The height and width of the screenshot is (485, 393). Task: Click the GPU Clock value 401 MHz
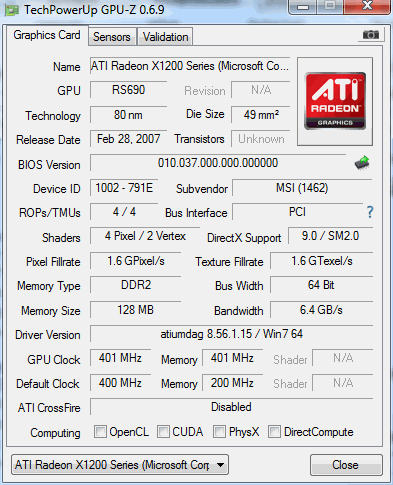pyautogui.click(x=120, y=358)
